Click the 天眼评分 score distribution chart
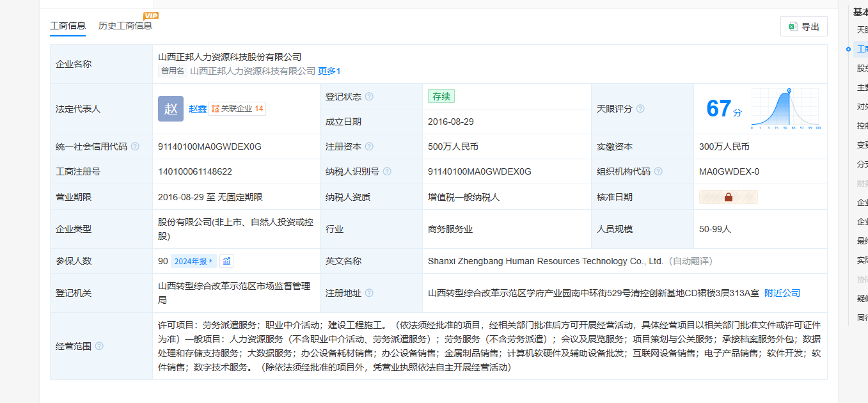 [785, 109]
